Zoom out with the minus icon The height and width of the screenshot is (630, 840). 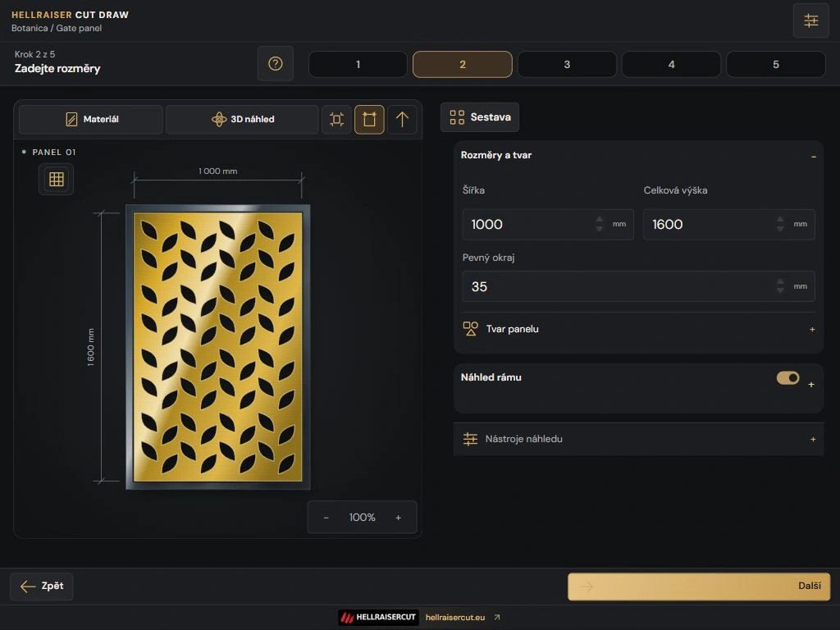(x=326, y=518)
